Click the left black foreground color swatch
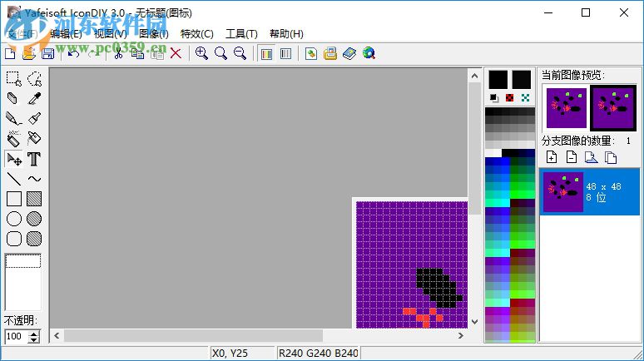Viewport: 644px width, 361px height. coord(498,80)
